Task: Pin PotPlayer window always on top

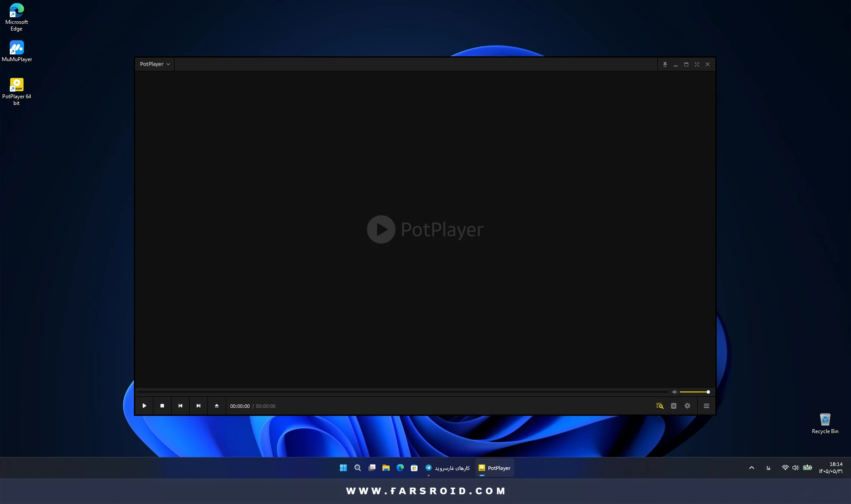Action: (665, 65)
